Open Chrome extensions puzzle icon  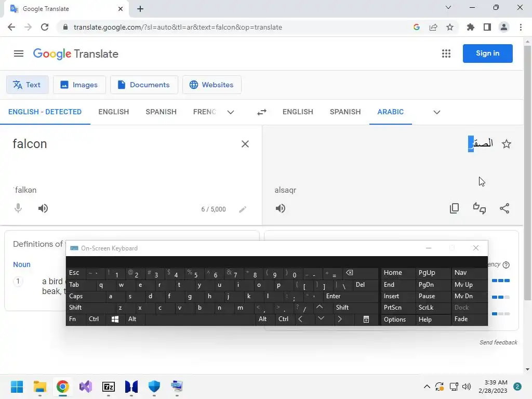tap(471, 27)
